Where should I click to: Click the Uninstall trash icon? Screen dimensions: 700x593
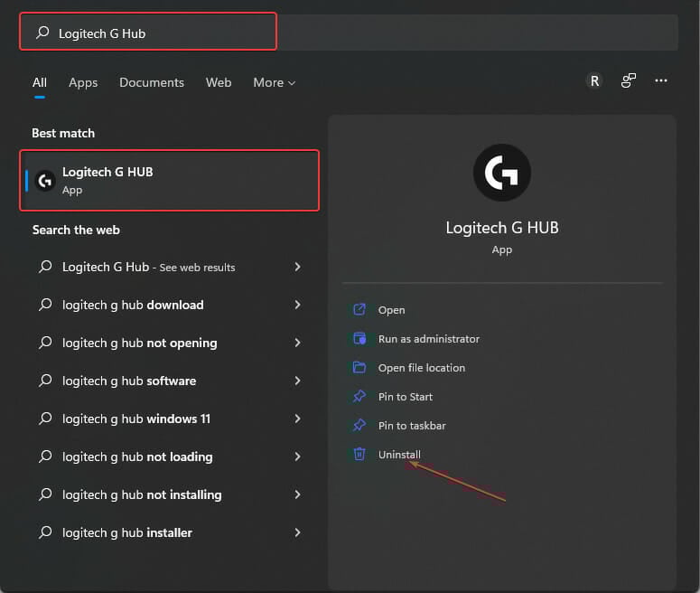click(359, 454)
